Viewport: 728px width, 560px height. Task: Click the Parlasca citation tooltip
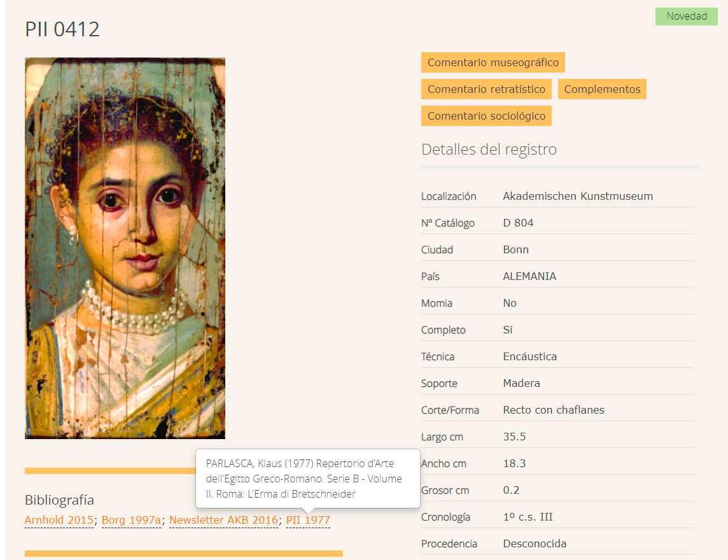tap(307, 479)
